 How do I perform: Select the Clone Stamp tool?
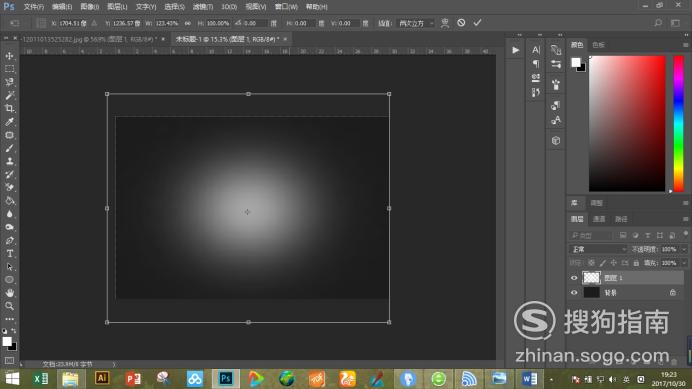tap(9, 162)
